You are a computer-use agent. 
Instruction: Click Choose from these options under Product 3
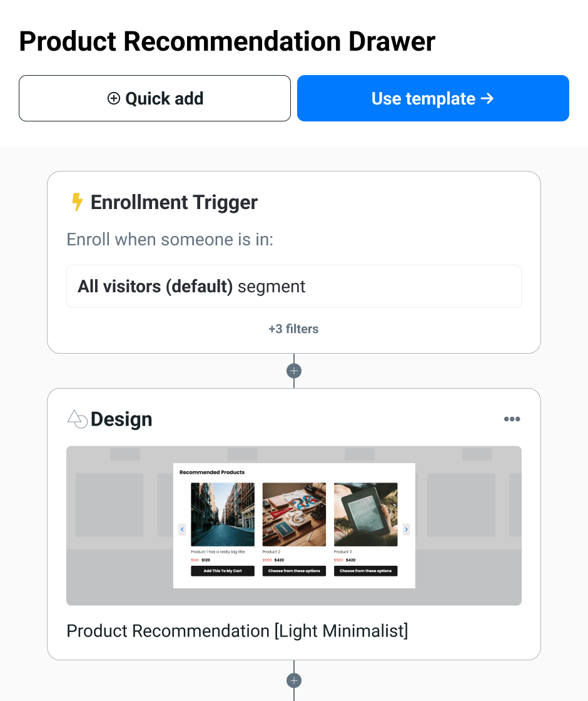pos(365,571)
